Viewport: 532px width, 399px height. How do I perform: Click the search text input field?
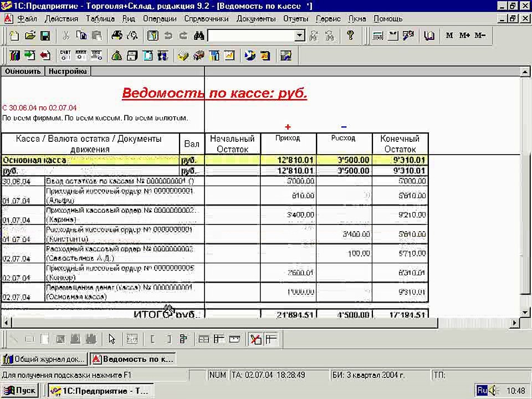tap(251, 35)
